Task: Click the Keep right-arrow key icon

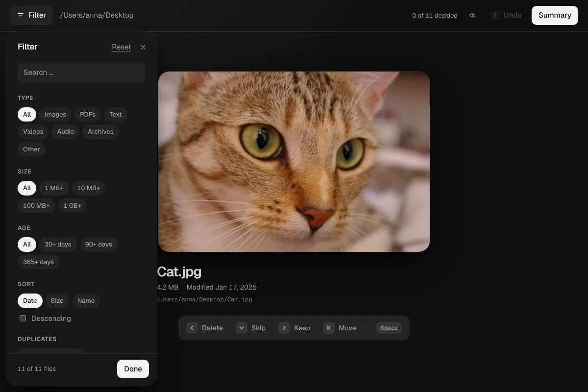Action: pyautogui.click(x=284, y=328)
